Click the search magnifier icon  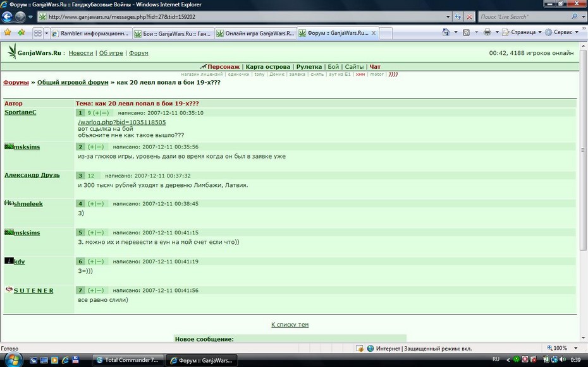point(574,16)
